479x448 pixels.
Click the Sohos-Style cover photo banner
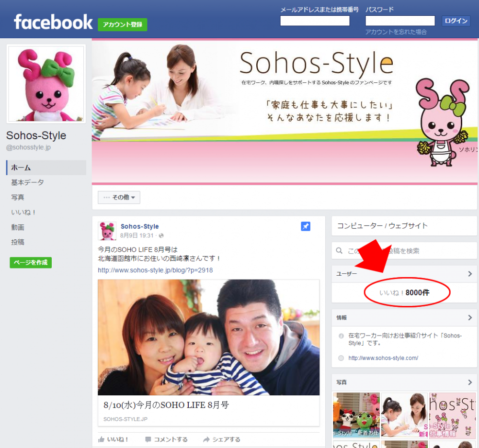[x=285, y=112]
